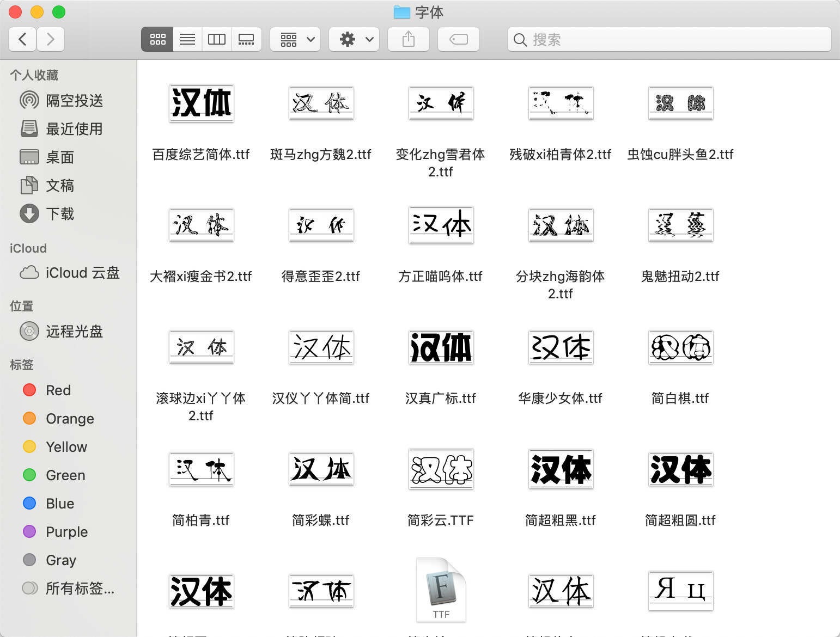Click the Forward navigation button

(x=51, y=39)
